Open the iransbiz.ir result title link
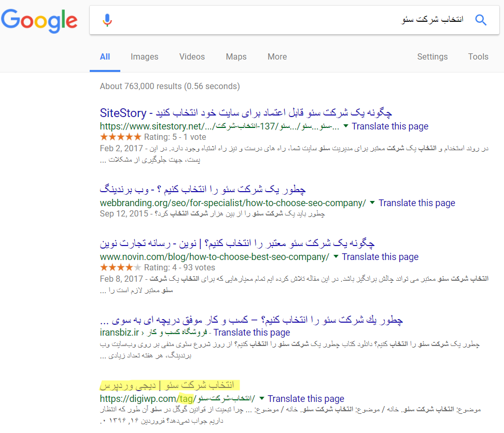The height and width of the screenshot is (433, 504). tap(251, 320)
